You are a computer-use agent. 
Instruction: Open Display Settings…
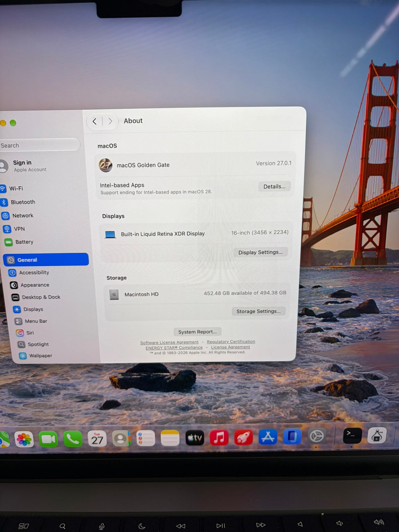260,252
